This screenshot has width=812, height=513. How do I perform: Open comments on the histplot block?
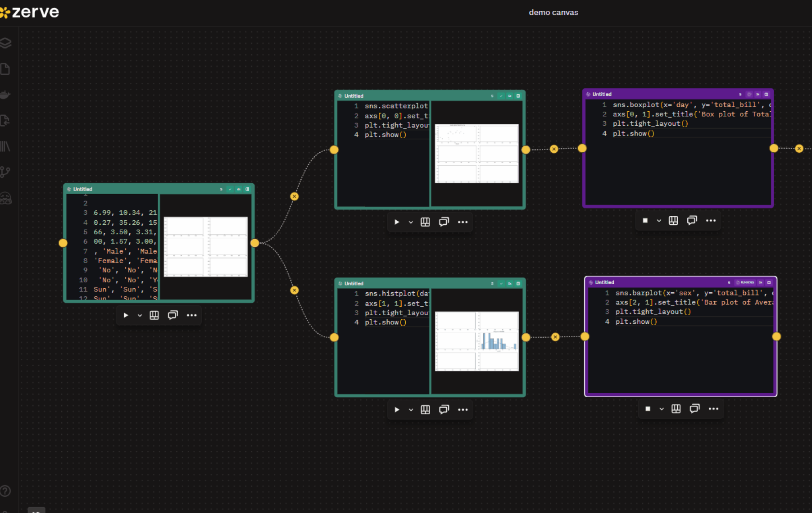click(x=444, y=409)
